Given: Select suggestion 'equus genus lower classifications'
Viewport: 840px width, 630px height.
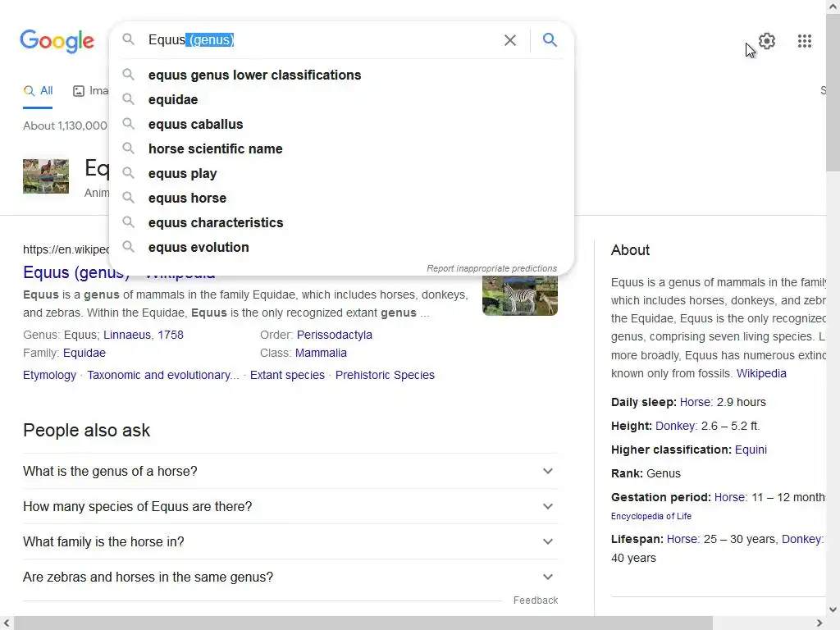Looking at the screenshot, I should click(x=341, y=75).
